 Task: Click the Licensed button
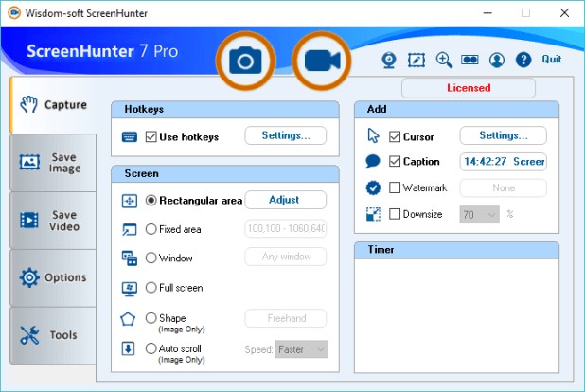pyautogui.click(x=469, y=88)
